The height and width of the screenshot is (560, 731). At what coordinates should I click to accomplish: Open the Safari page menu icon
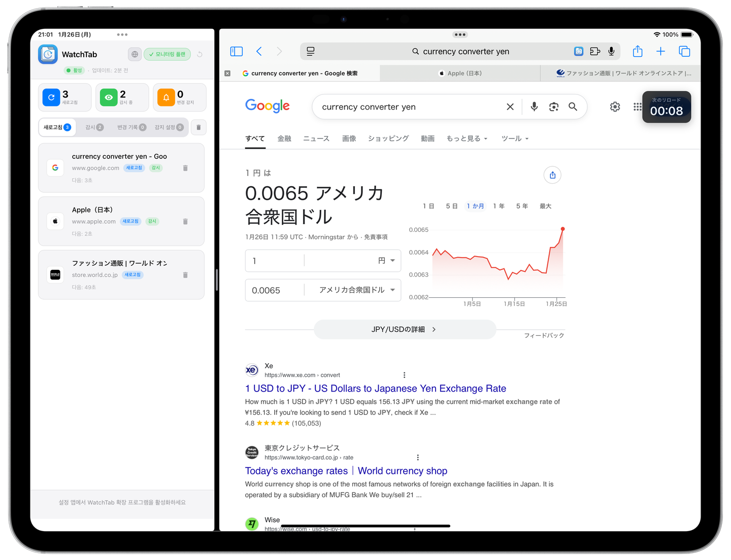tap(311, 51)
